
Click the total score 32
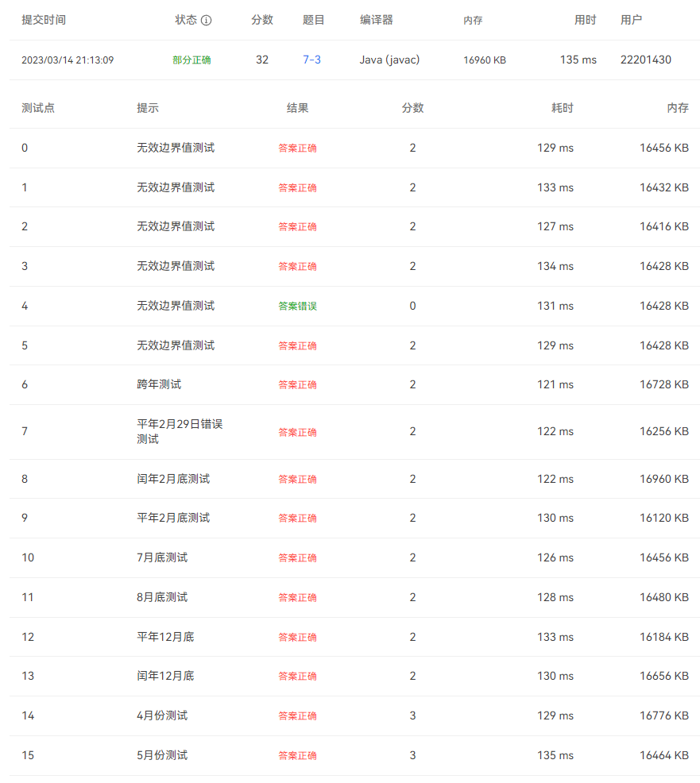click(262, 60)
